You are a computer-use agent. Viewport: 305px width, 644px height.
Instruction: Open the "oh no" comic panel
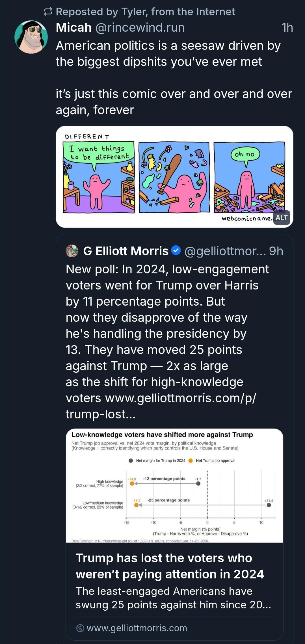click(249, 177)
